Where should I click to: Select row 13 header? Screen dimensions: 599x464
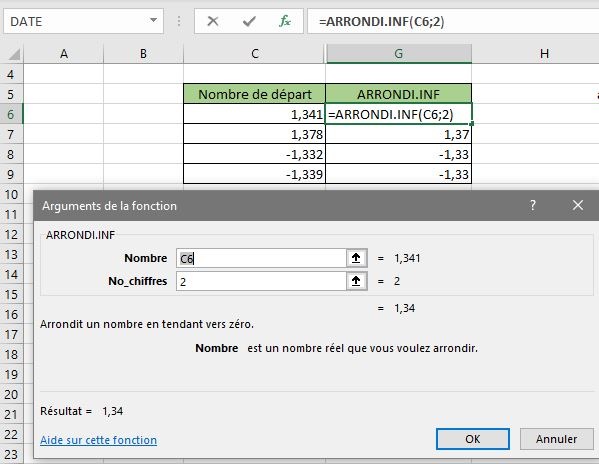pyautogui.click(x=11, y=254)
